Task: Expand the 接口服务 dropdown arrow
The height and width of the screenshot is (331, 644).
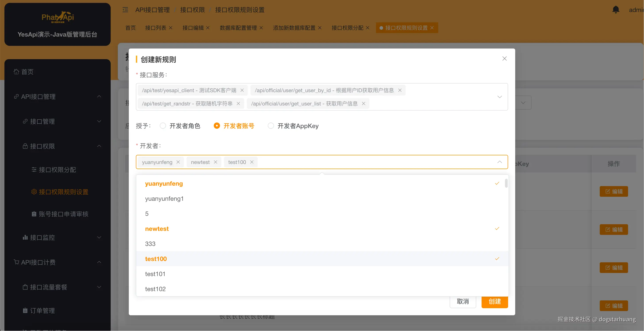Action: pyautogui.click(x=499, y=97)
